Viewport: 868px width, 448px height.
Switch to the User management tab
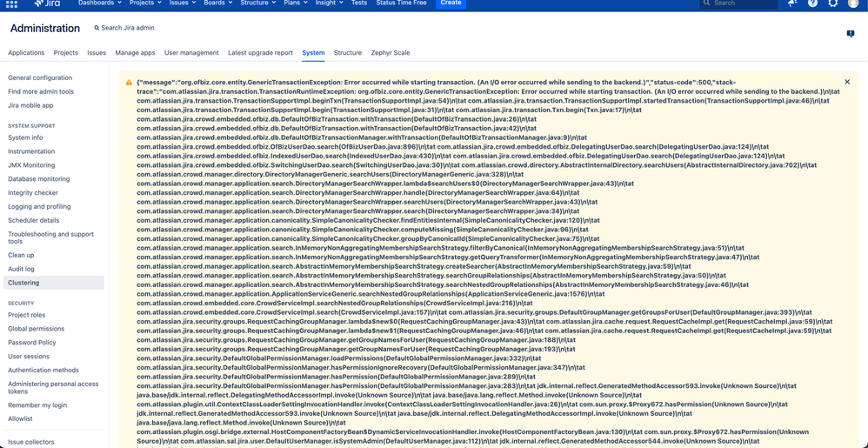coord(191,52)
